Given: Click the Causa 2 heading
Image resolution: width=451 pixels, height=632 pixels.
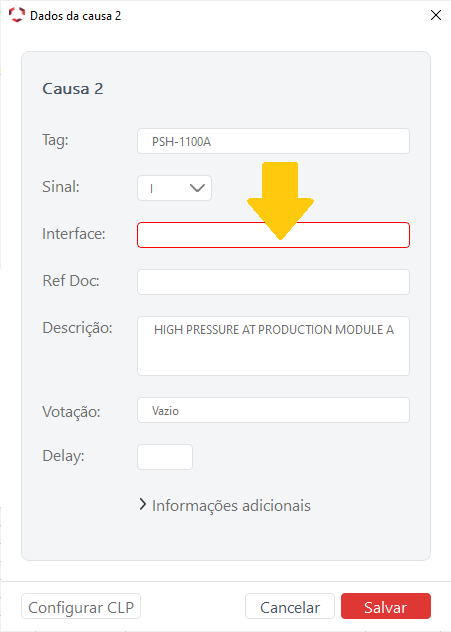Looking at the screenshot, I should point(73,89).
